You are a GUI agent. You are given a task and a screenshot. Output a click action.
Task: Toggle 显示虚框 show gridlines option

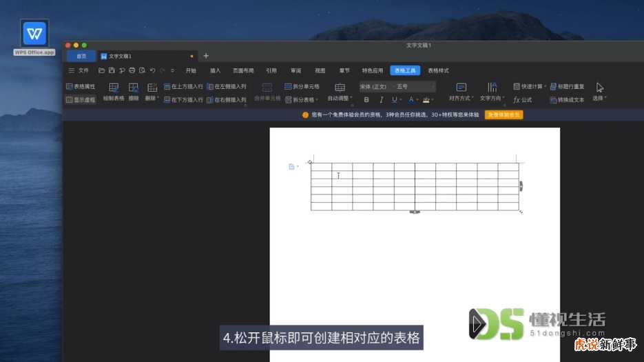pyautogui.click(x=81, y=99)
